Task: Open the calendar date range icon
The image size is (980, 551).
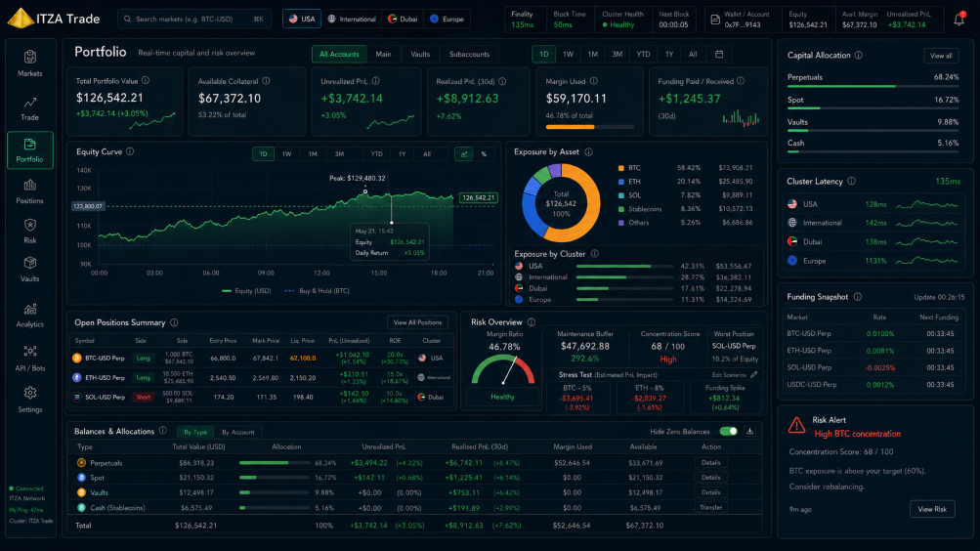Action: 719,55
